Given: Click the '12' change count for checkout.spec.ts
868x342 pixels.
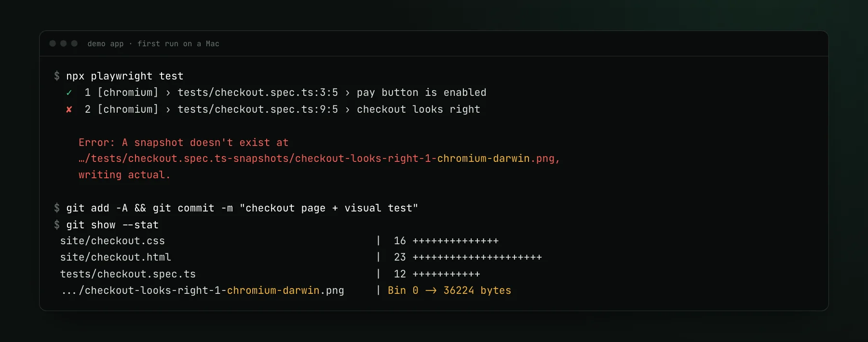Looking at the screenshot, I should click(x=400, y=274).
